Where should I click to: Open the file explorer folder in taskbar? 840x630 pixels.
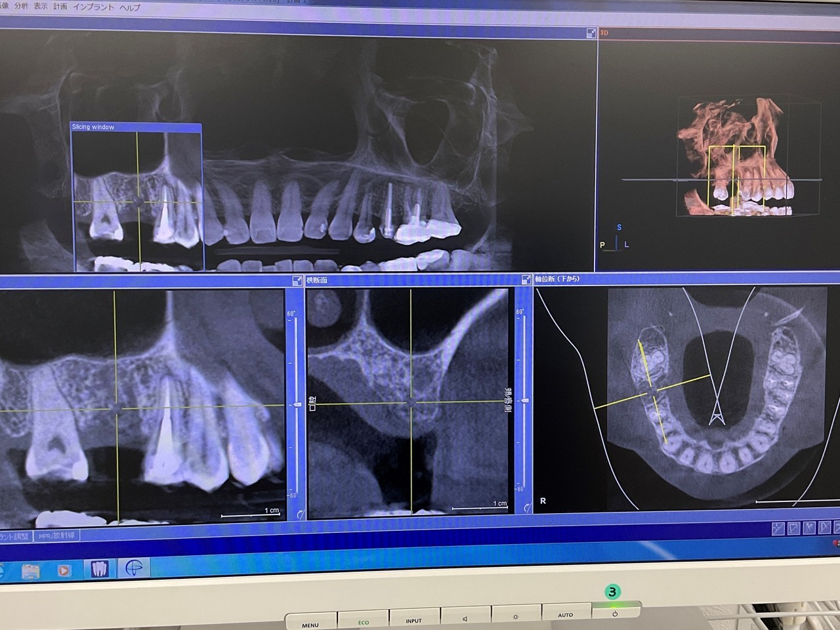(30, 570)
